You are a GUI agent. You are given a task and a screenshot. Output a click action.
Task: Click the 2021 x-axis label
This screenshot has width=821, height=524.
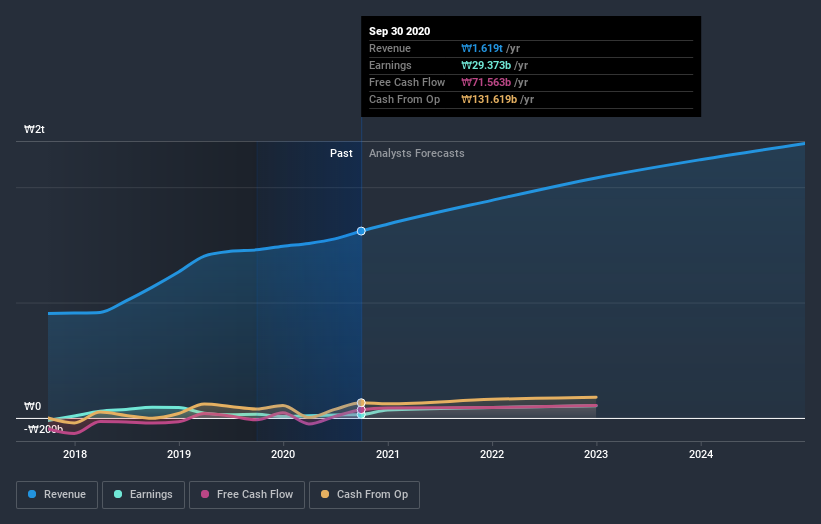point(387,454)
